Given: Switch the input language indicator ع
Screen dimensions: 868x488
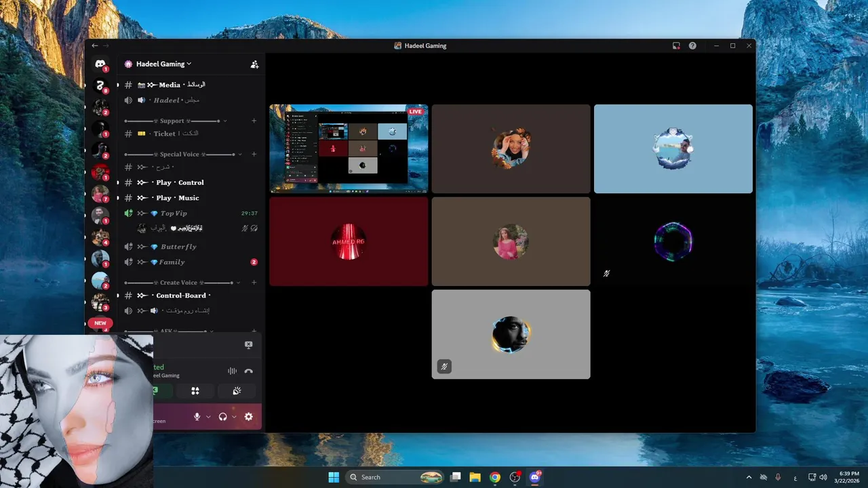Looking at the screenshot, I should 795,477.
